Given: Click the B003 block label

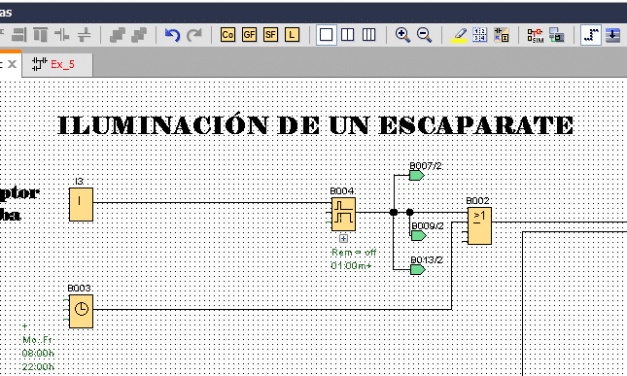Looking at the screenshot, I should [x=79, y=288].
